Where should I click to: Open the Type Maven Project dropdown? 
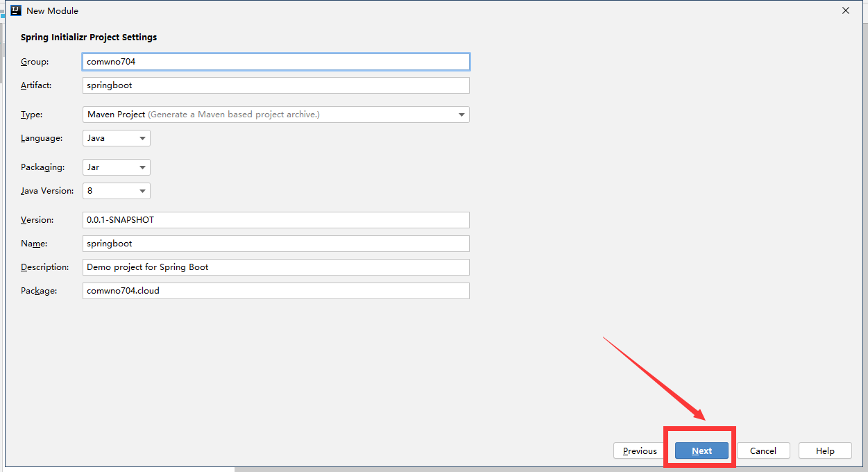pyautogui.click(x=275, y=115)
